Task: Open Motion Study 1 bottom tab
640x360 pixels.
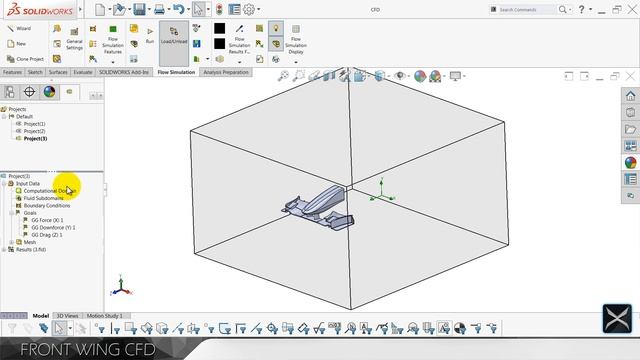Action: [105, 316]
